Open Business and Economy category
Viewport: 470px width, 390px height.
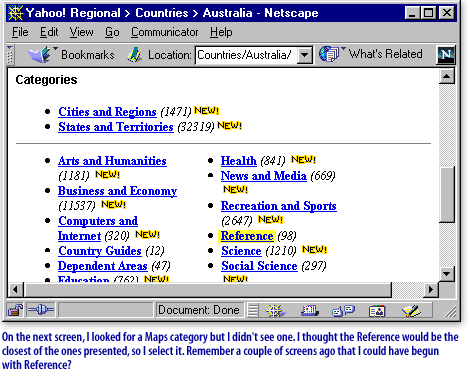click(x=117, y=191)
